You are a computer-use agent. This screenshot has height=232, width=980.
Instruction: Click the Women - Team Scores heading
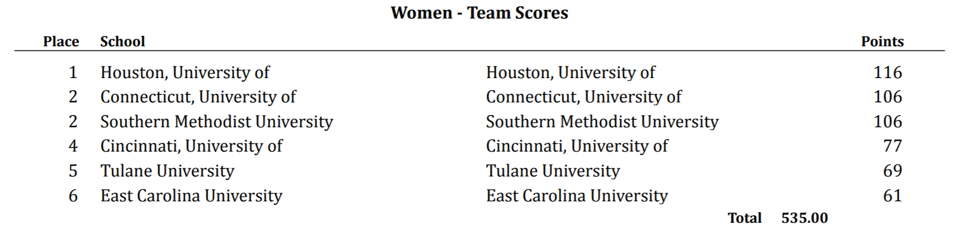(x=479, y=13)
